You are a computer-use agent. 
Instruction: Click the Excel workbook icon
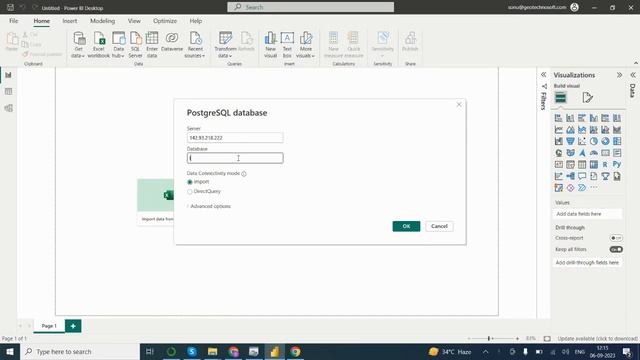pos(98,45)
